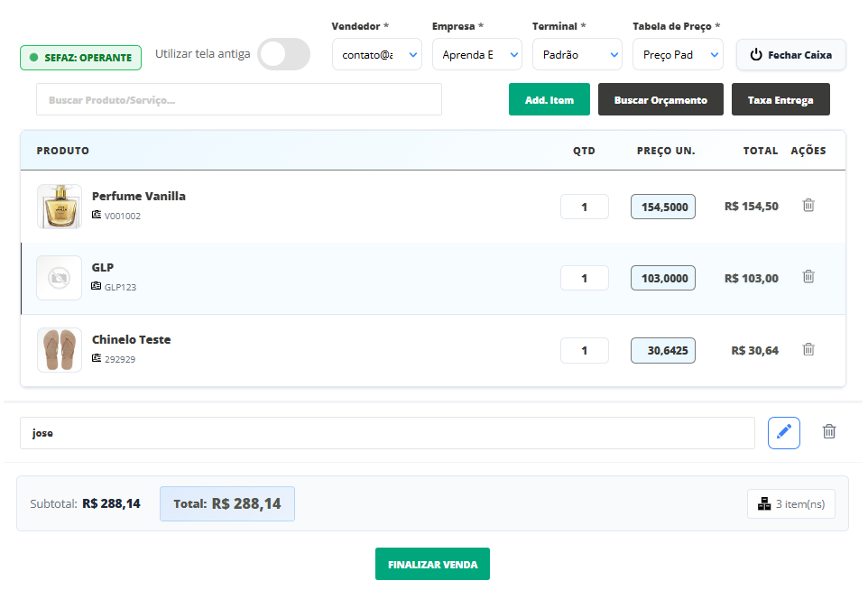Click the Perfume Vanilla unit price field

point(663,207)
